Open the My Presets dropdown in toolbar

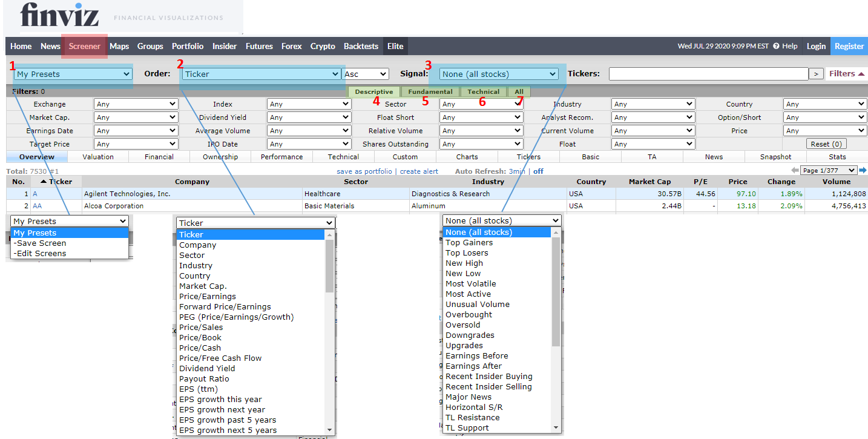point(73,74)
